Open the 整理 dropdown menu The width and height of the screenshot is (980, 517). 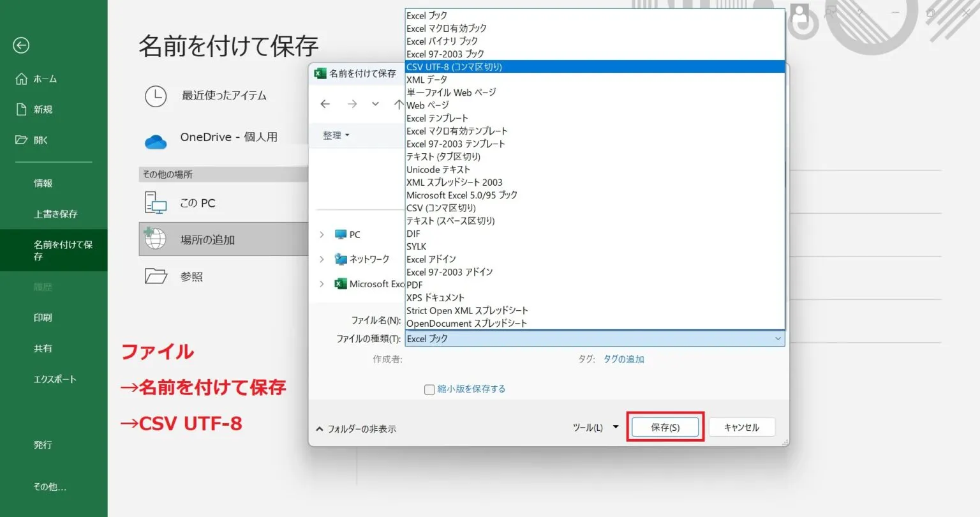pyautogui.click(x=334, y=135)
